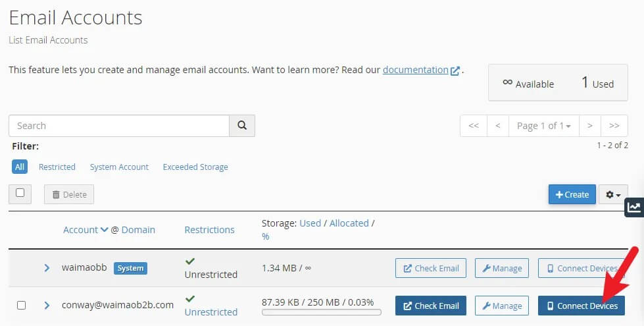Screen dimensions: 644x326
Task: Select the Restricted filter
Action: pos(57,167)
